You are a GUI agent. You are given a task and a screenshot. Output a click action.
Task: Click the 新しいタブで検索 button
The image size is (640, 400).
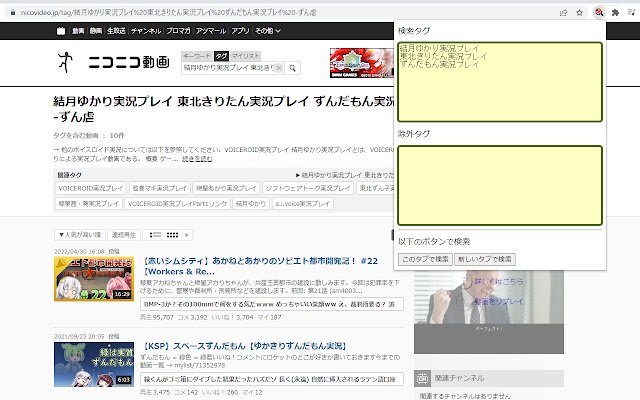coord(484,259)
